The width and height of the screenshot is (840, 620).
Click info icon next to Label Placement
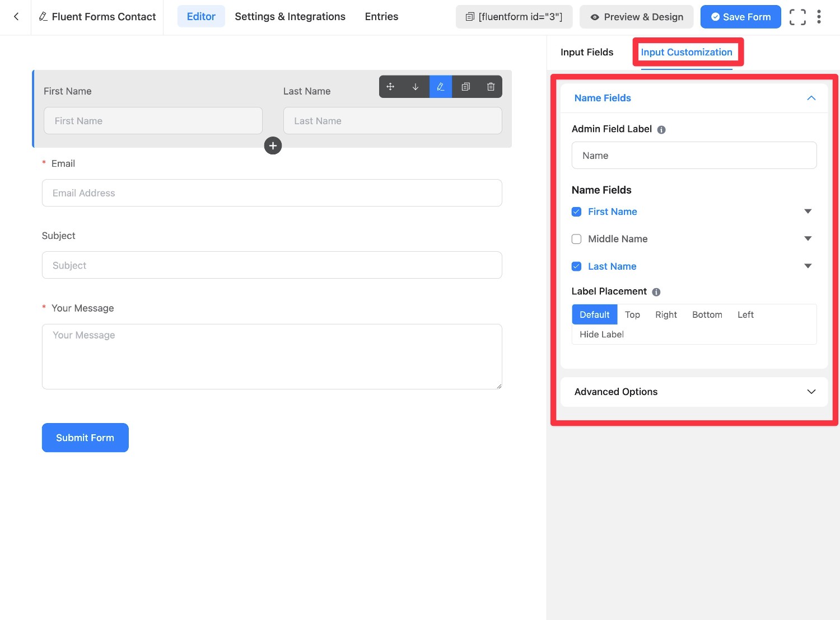coord(656,292)
